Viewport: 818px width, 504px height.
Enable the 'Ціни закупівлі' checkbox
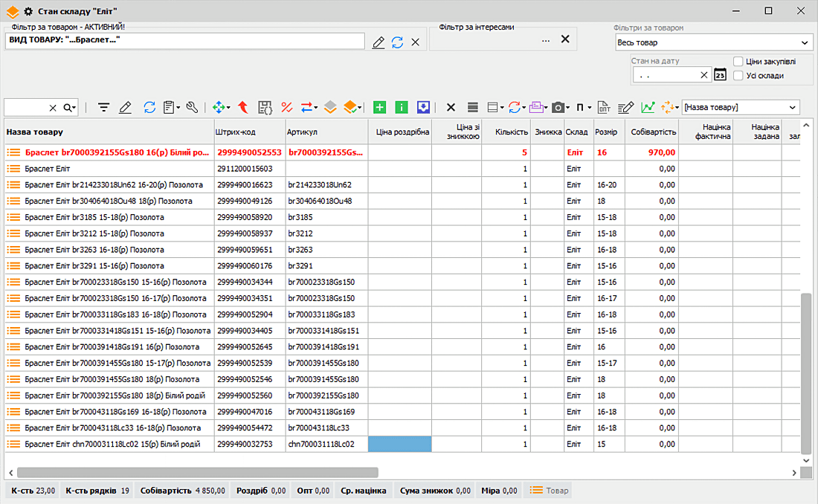pyautogui.click(x=738, y=62)
